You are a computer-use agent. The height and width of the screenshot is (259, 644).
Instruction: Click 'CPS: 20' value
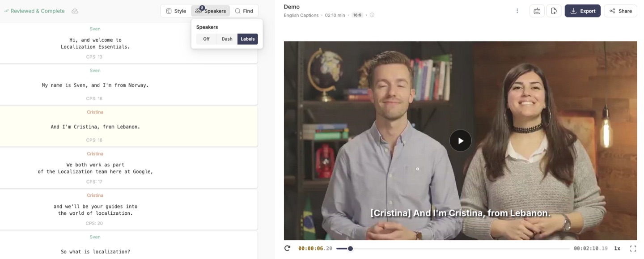coord(94,223)
